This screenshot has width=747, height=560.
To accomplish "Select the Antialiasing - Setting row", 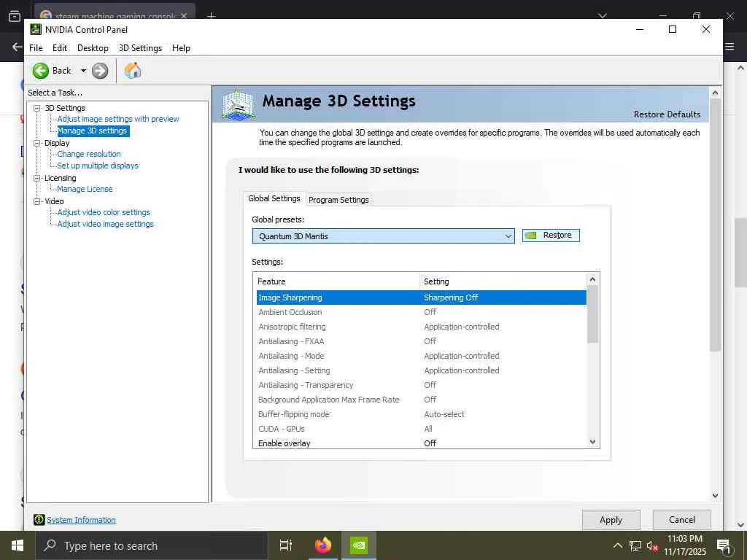I will (x=422, y=370).
